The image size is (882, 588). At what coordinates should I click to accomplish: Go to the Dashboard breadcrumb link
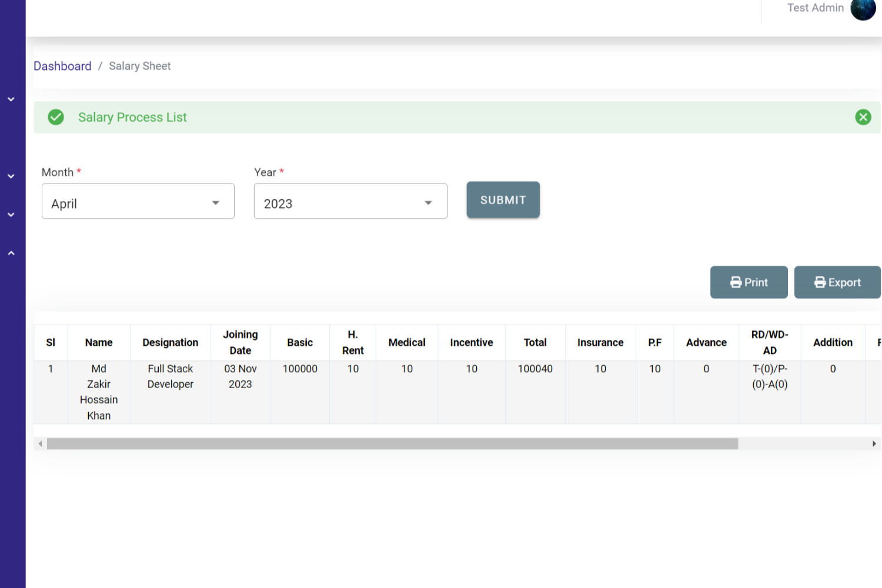pos(62,66)
